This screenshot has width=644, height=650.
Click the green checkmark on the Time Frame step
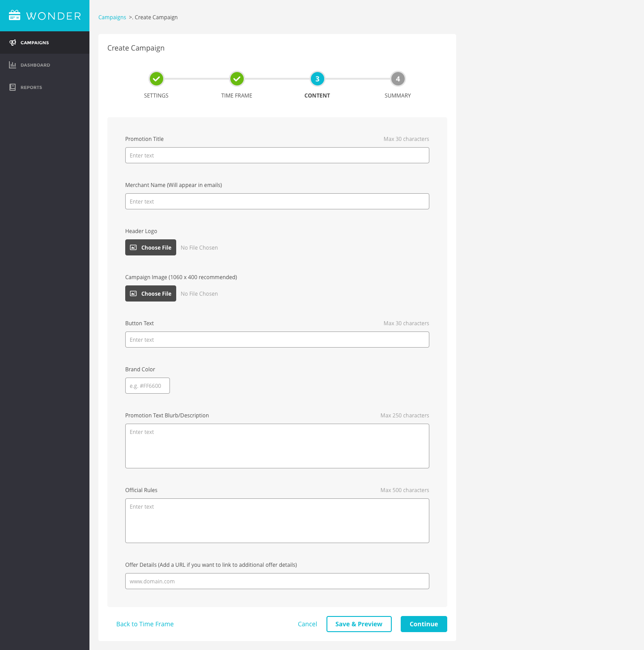point(237,79)
